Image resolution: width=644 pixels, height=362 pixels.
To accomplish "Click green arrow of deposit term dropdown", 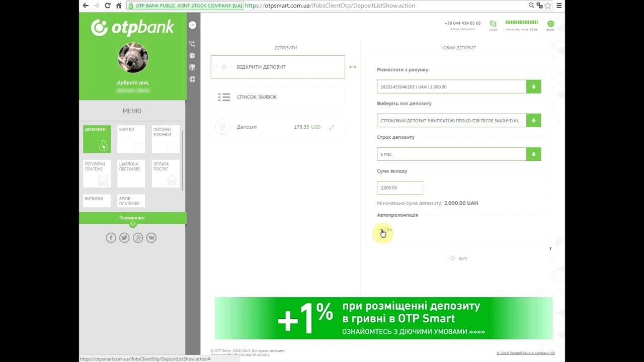I will tap(533, 154).
